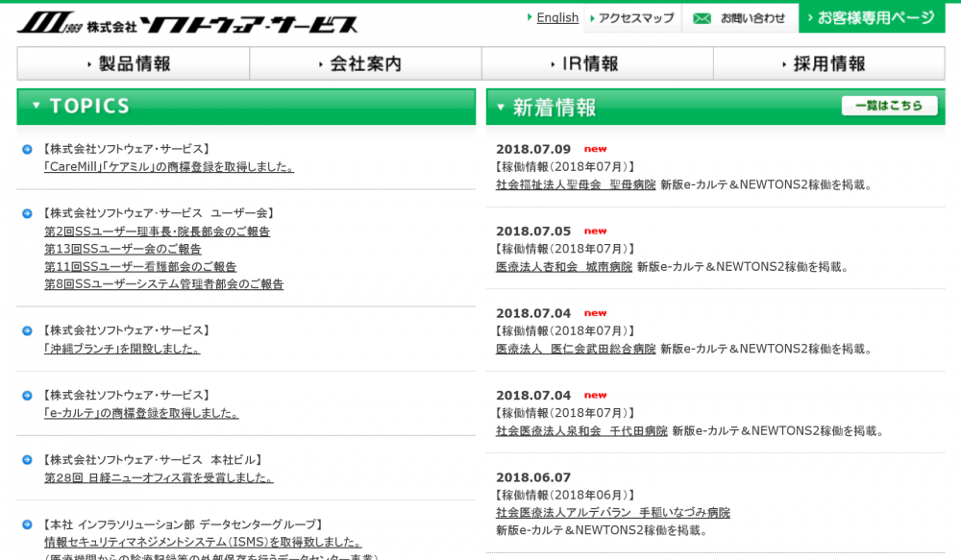This screenshot has height=560, width=961.
Task: Open the アクセスマップ page
Action: click(x=635, y=18)
